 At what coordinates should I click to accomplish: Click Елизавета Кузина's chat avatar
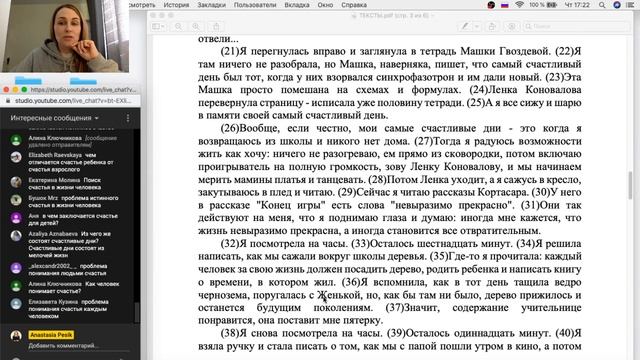pos(16,304)
